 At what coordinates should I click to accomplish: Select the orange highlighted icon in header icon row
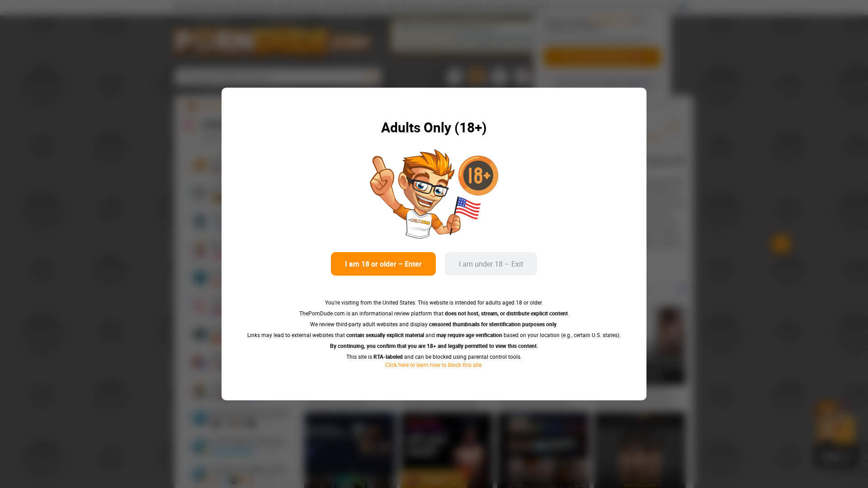[x=476, y=76]
